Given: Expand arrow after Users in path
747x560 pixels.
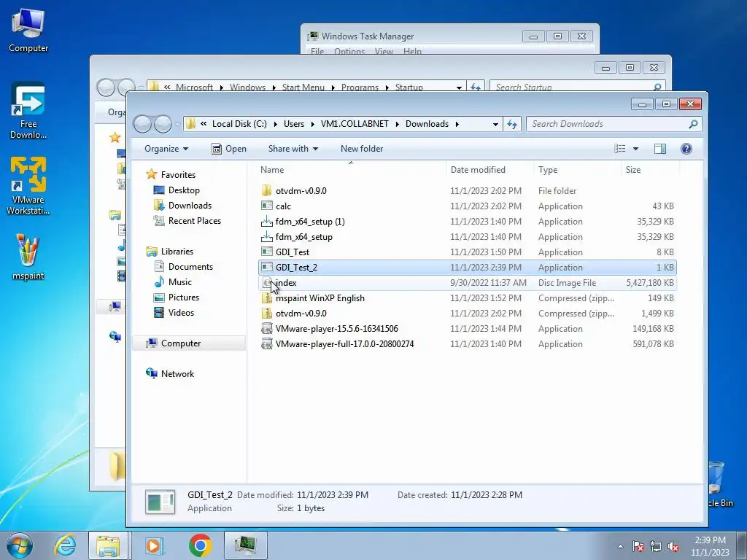Looking at the screenshot, I should 312,124.
